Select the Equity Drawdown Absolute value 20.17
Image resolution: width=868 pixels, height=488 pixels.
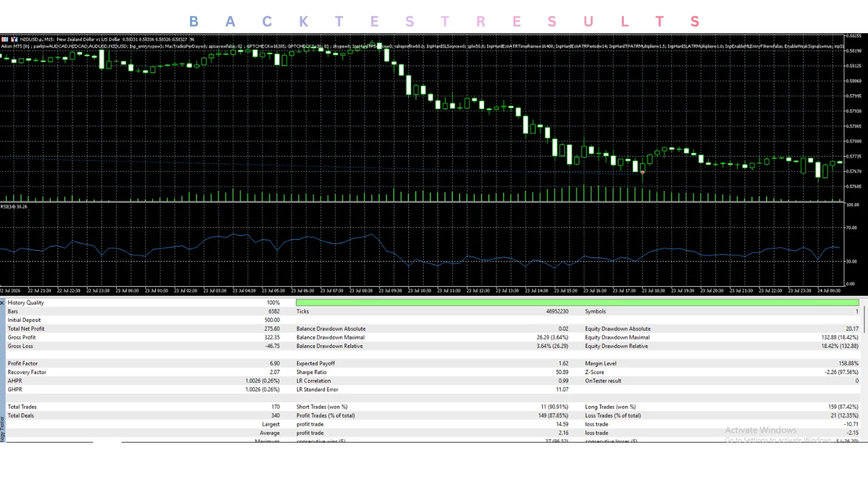tap(852, 329)
